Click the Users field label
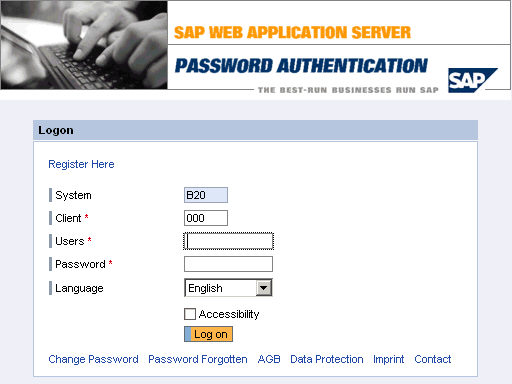The image size is (512, 384). [70, 241]
